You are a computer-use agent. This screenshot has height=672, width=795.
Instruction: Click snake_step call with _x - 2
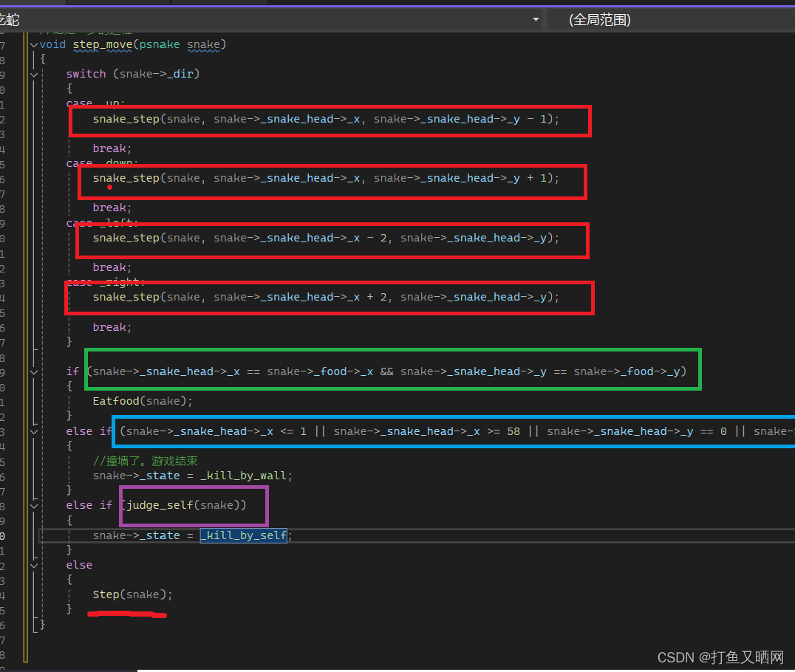click(326, 239)
